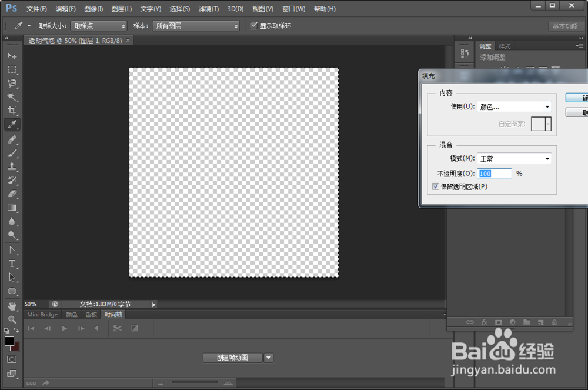Viewport: 588px width, 390px height.
Task: Select the Zoom tool
Action: pos(12,319)
